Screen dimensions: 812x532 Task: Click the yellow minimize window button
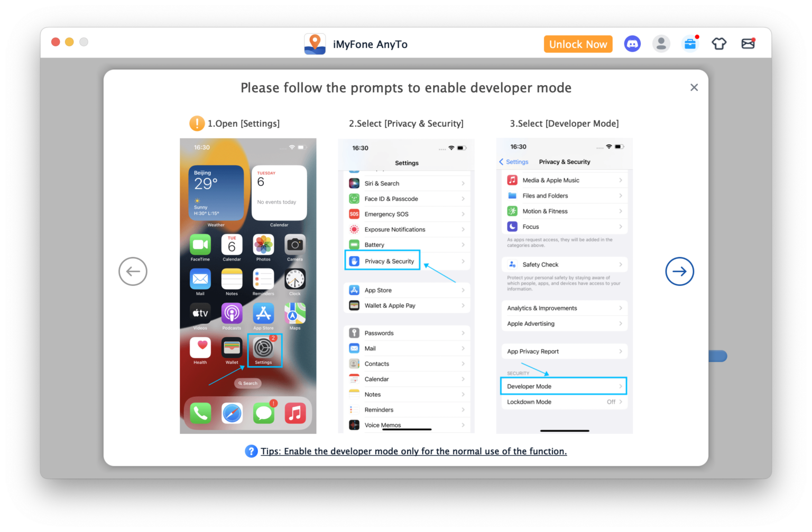[x=69, y=42]
